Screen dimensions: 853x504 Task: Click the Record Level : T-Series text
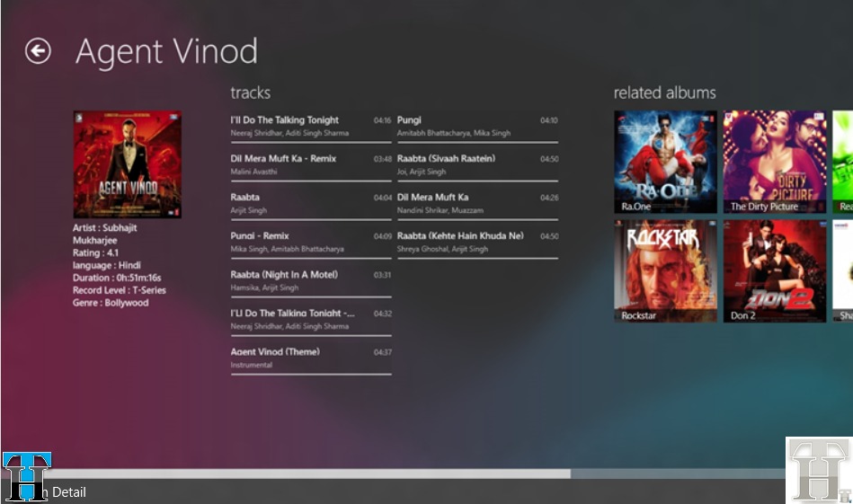120,290
